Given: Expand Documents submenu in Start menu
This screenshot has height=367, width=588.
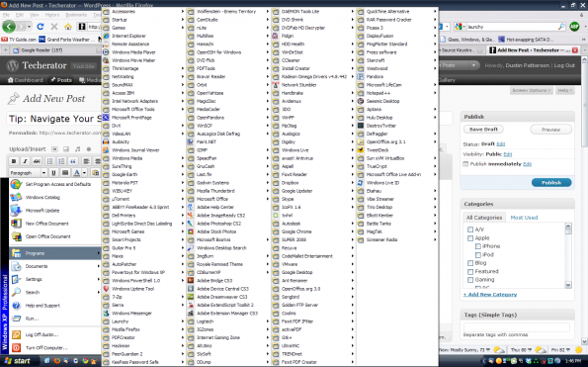Looking at the screenshot, I should pos(54,266).
